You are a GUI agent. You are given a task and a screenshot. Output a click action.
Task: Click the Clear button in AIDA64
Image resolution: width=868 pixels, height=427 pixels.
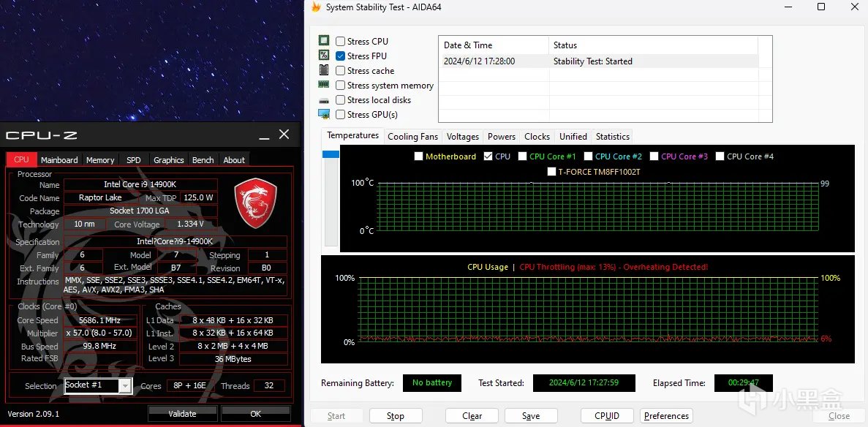(x=472, y=416)
